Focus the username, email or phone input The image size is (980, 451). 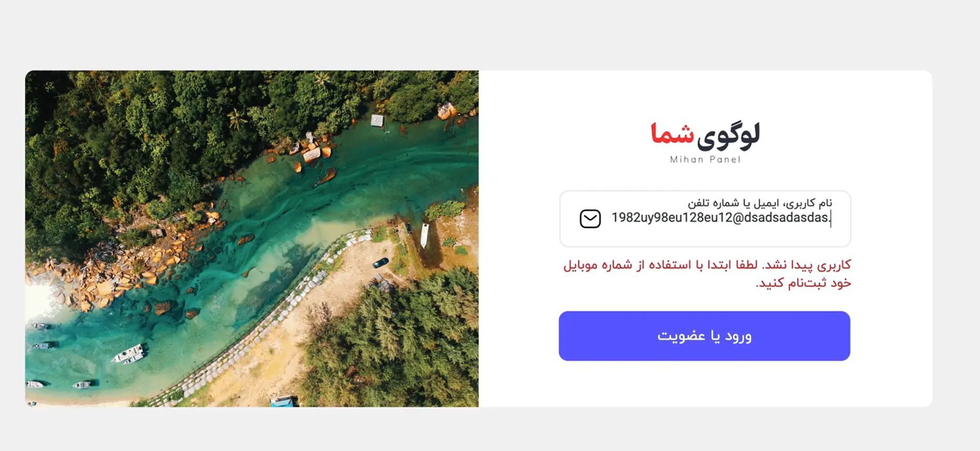[705, 218]
